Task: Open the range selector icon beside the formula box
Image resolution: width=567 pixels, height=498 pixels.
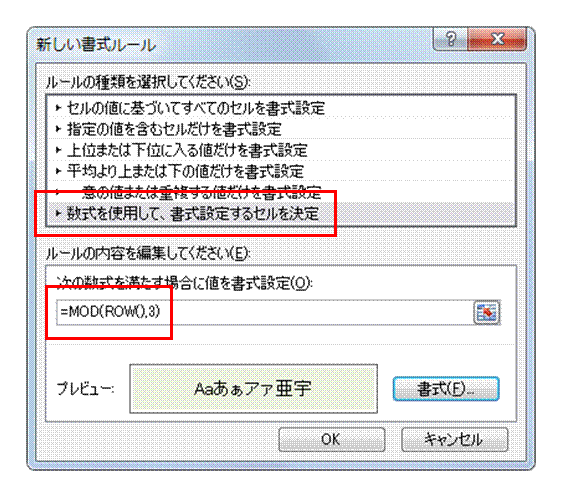Action: (487, 312)
